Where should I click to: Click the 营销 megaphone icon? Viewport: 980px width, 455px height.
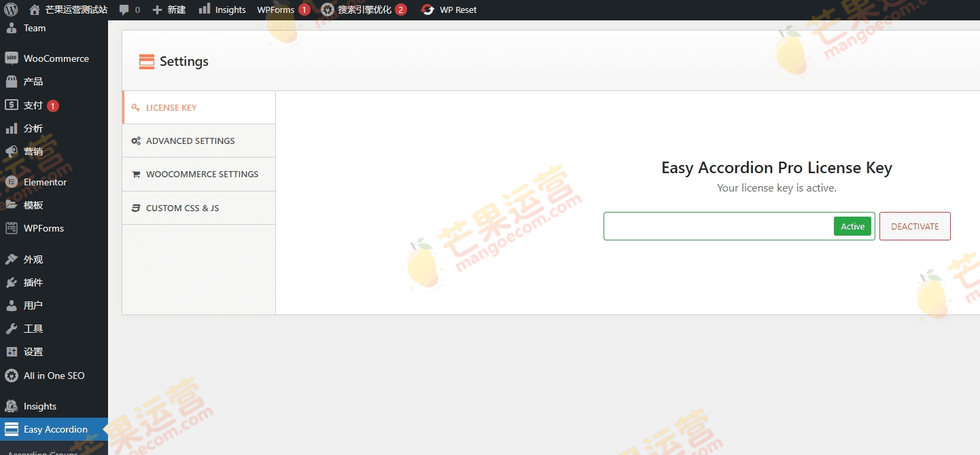tap(12, 151)
